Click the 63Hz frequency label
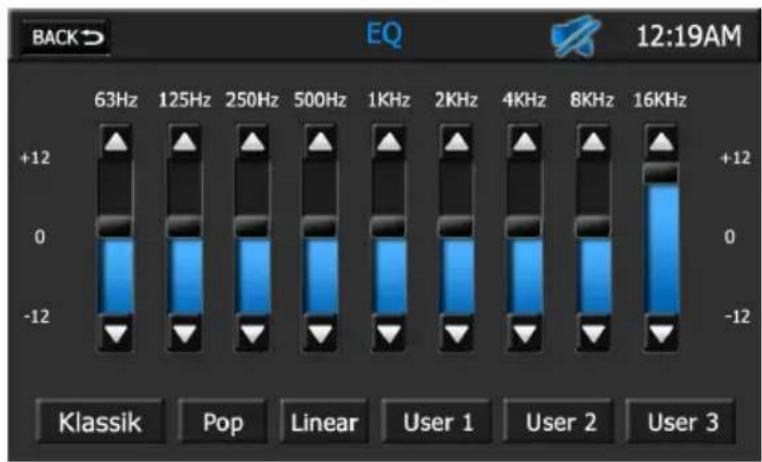The height and width of the screenshot is (462, 762). [116, 100]
